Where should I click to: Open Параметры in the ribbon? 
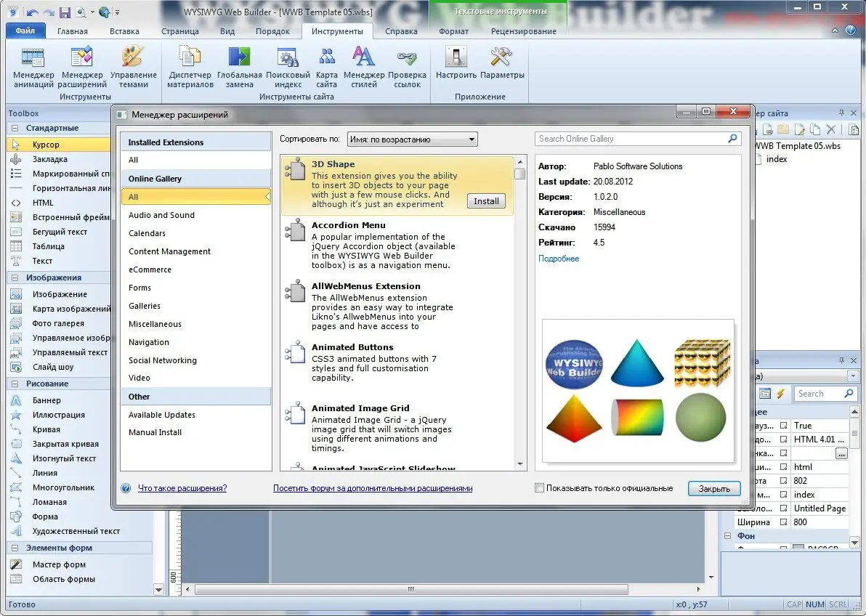click(x=502, y=63)
